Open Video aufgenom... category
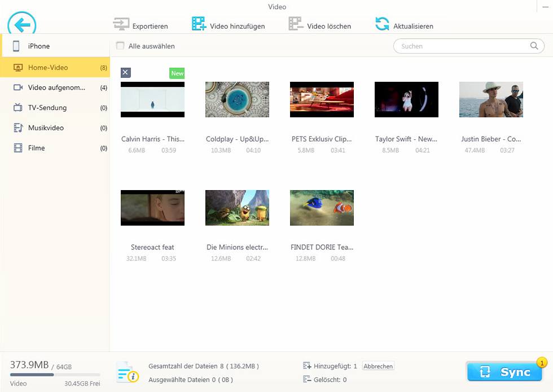Image resolution: width=553 pixels, height=392 pixels. tap(55, 87)
